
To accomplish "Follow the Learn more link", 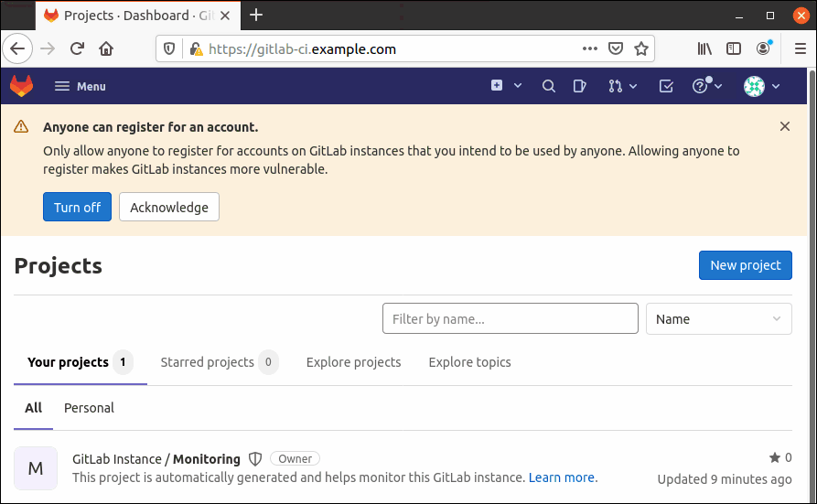I will click(x=562, y=477).
